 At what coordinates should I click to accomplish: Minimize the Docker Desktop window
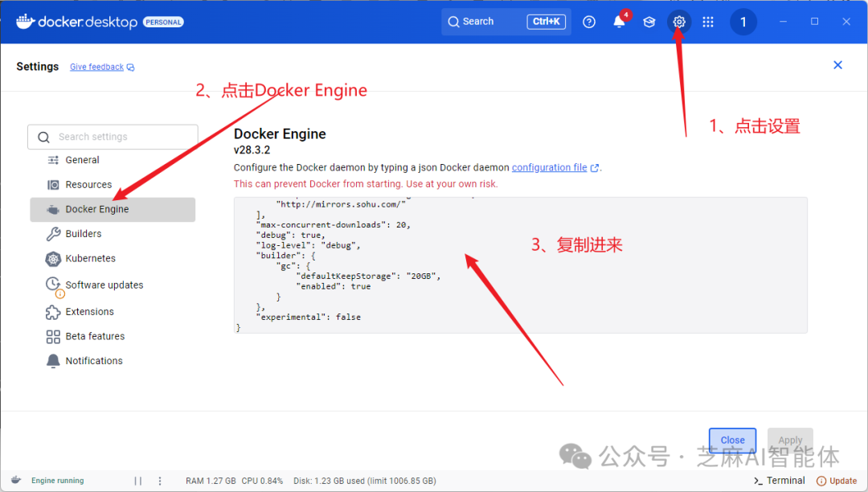[783, 22]
